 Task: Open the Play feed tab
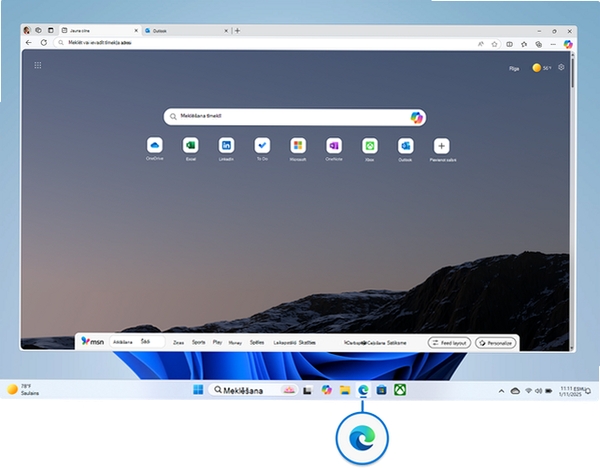[217, 342]
